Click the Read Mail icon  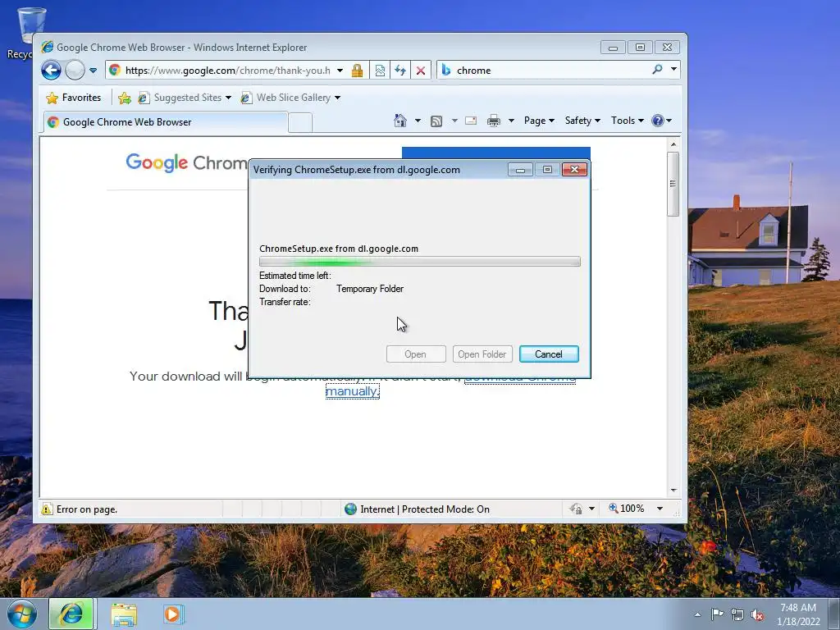[x=471, y=121]
